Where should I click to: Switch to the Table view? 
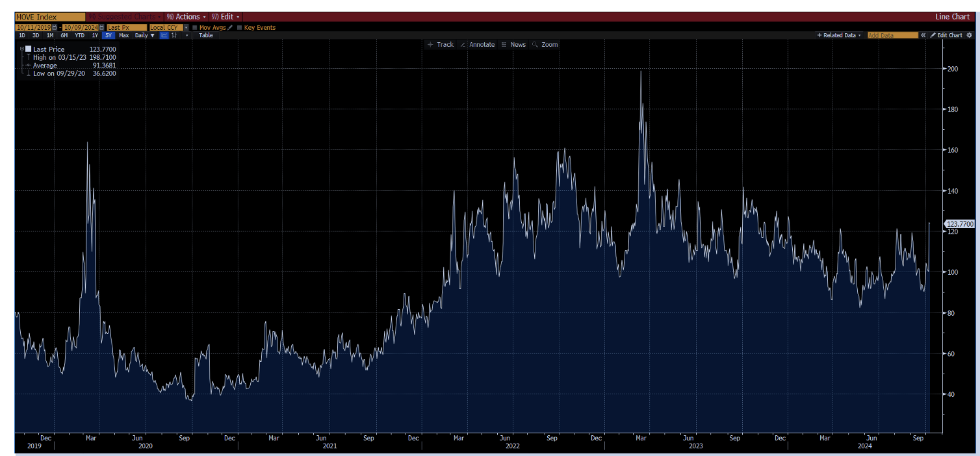(205, 36)
